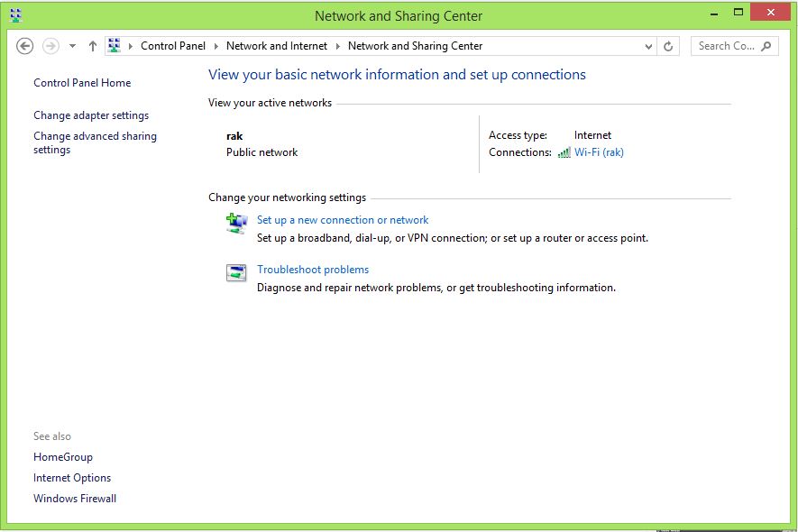Screen dimensions: 798x532
Task: Open Change adapter settings
Action: click(91, 115)
